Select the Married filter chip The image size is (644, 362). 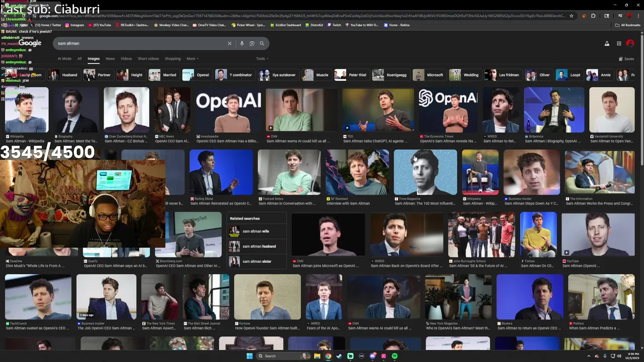[163, 75]
